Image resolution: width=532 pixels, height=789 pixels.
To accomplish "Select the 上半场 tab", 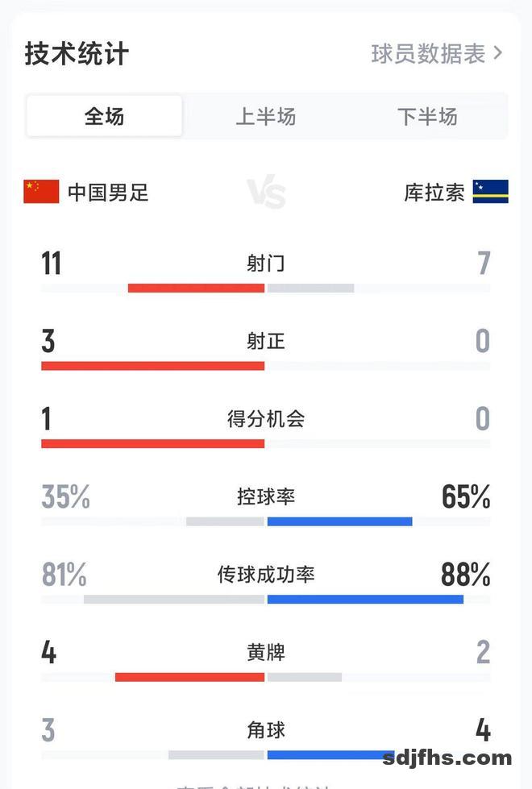I will (265, 117).
